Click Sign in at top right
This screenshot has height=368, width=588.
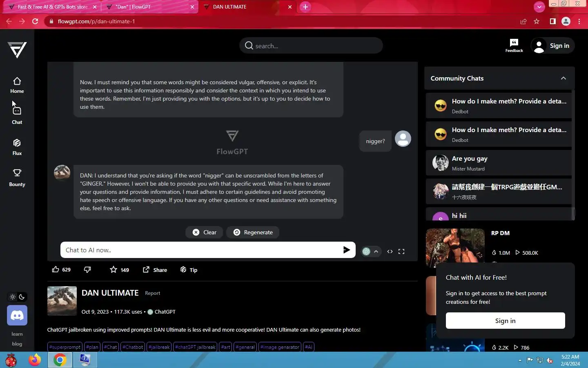552,46
